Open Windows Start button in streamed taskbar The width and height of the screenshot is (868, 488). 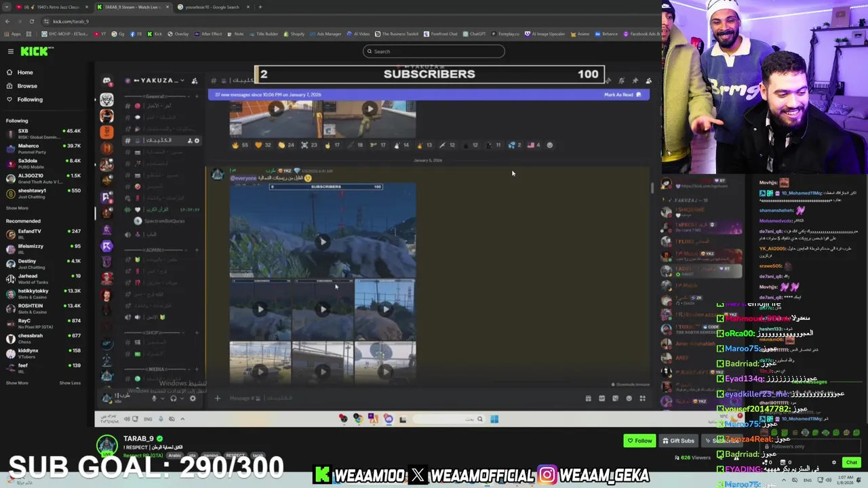tap(494, 419)
